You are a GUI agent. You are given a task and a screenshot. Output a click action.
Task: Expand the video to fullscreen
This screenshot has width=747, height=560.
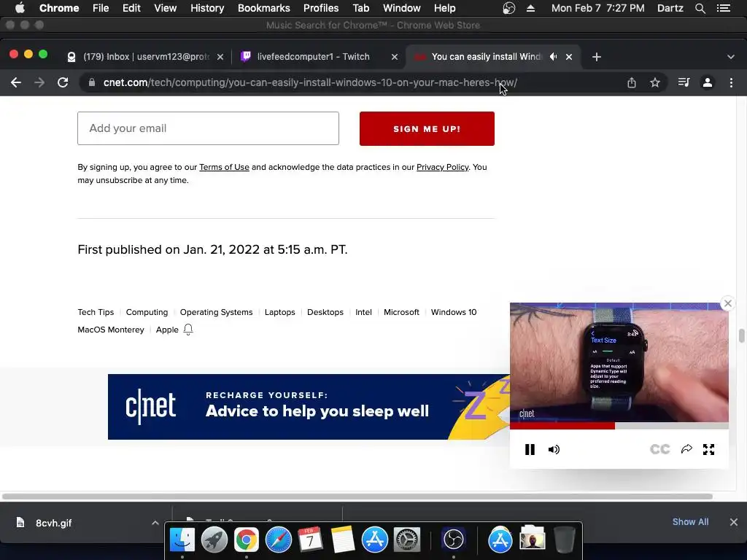709,449
